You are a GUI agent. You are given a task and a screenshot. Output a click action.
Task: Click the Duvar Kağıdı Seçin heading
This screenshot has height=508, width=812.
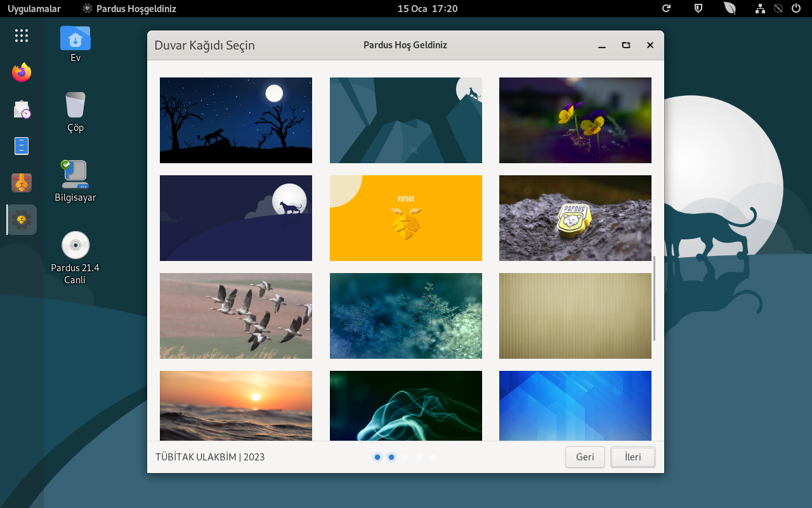click(x=205, y=46)
